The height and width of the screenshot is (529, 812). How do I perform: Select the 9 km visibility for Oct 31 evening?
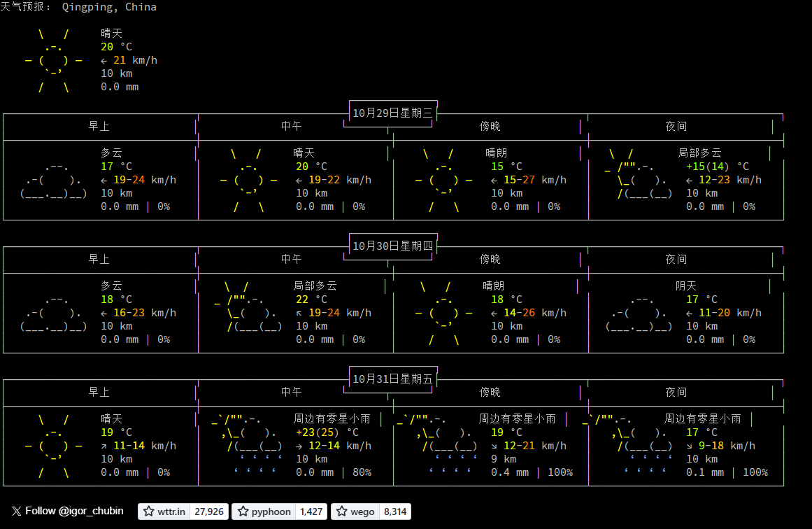[x=504, y=459]
